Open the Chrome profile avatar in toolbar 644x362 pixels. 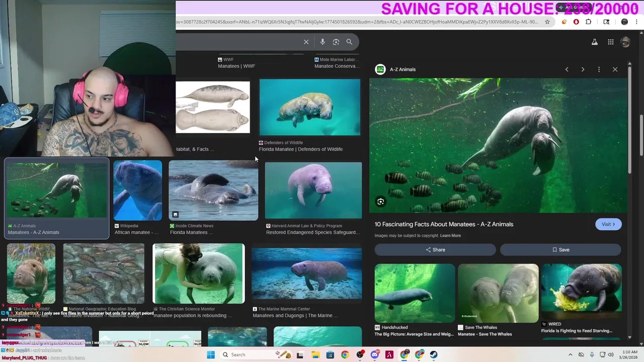(x=624, y=22)
